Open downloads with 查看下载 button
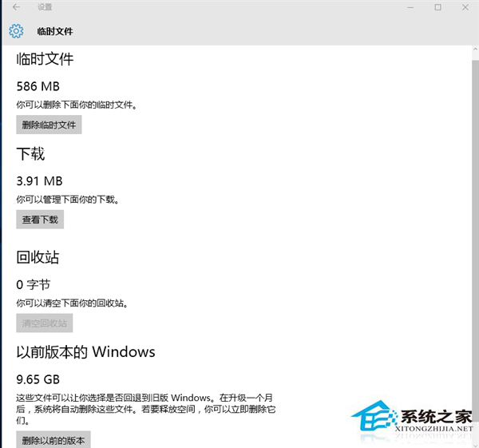The height and width of the screenshot is (448, 479). [40, 220]
